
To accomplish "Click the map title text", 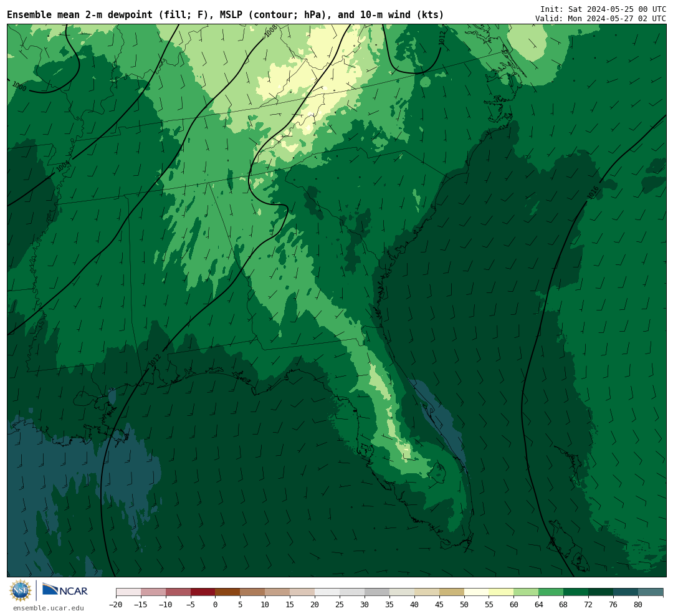I will tap(226, 15).
